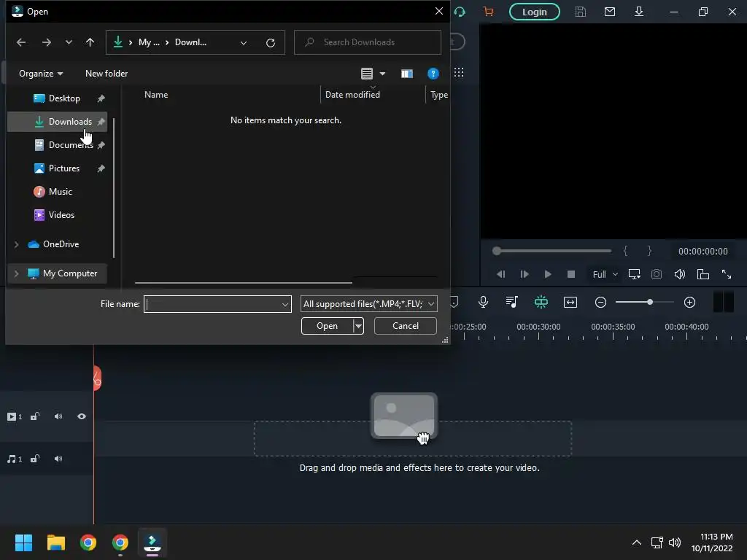
Task: Mute audio track 1 speaker
Action: coord(58,459)
